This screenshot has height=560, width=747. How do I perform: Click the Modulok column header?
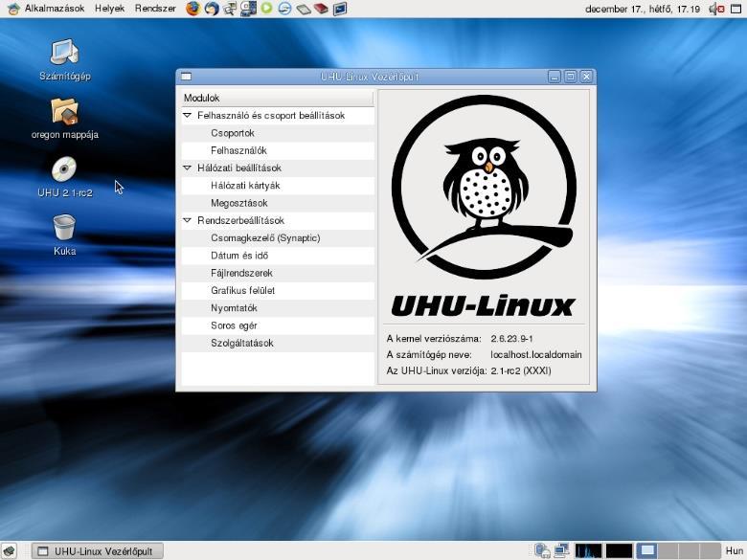pos(278,98)
